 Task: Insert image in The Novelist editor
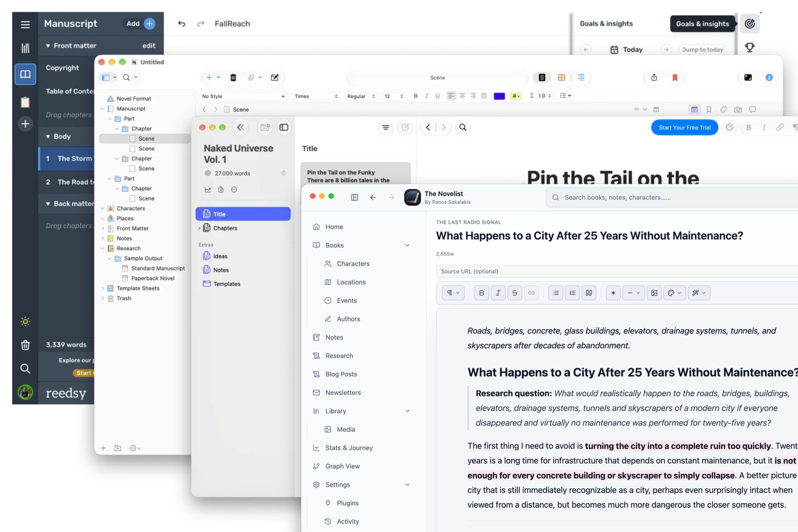tap(654, 293)
